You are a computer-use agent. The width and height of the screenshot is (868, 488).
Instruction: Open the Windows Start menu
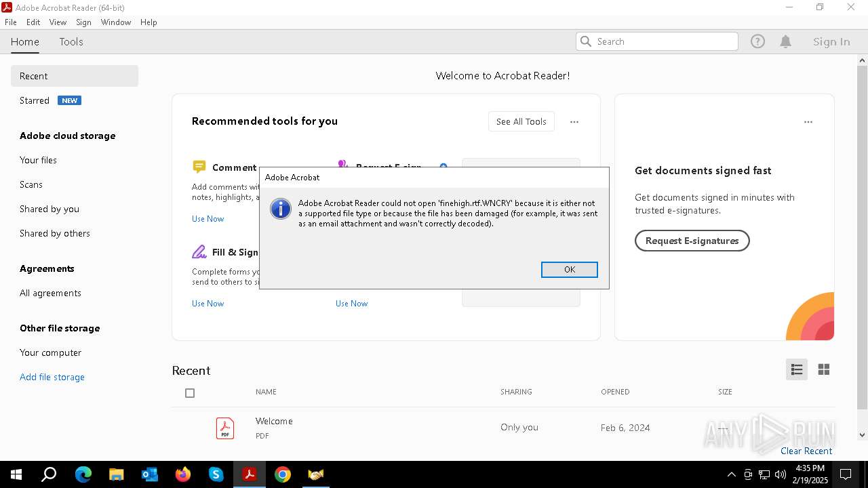[16, 474]
